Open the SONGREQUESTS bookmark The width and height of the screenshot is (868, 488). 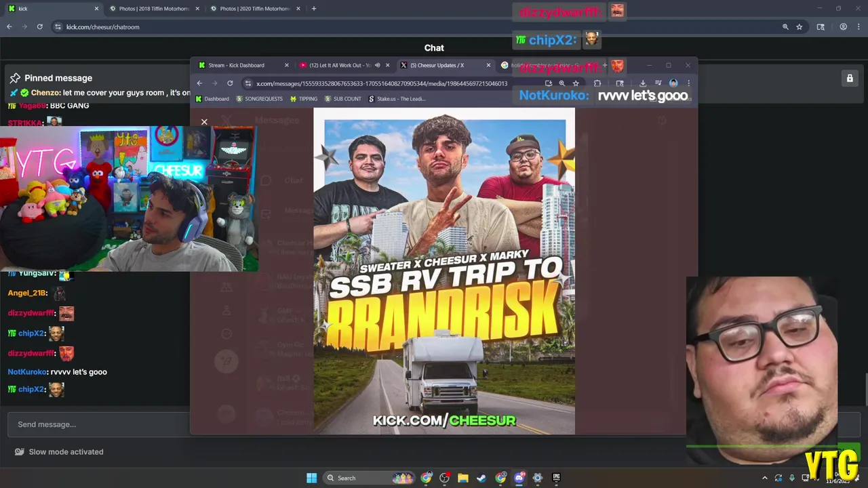[x=259, y=99]
